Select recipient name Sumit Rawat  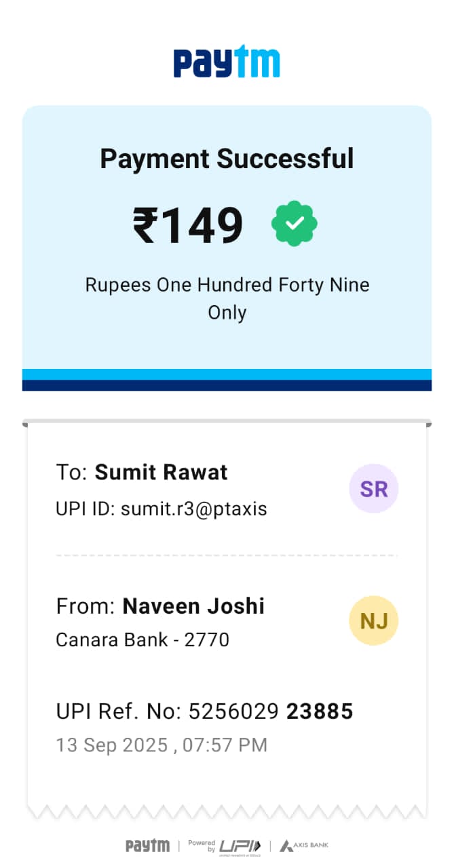[x=161, y=472]
